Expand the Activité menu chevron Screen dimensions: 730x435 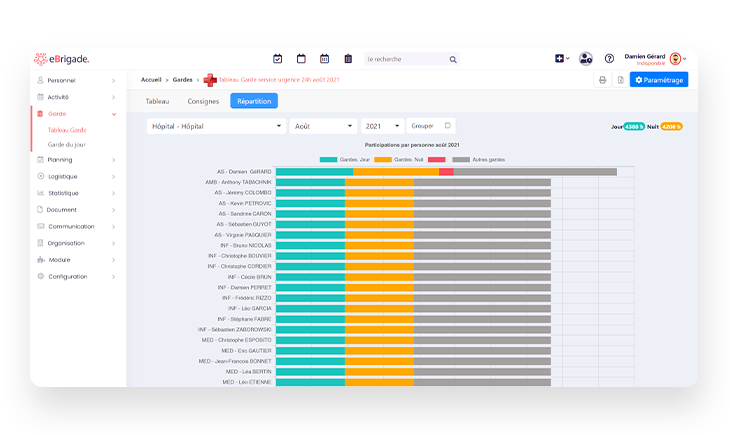click(x=113, y=97)
